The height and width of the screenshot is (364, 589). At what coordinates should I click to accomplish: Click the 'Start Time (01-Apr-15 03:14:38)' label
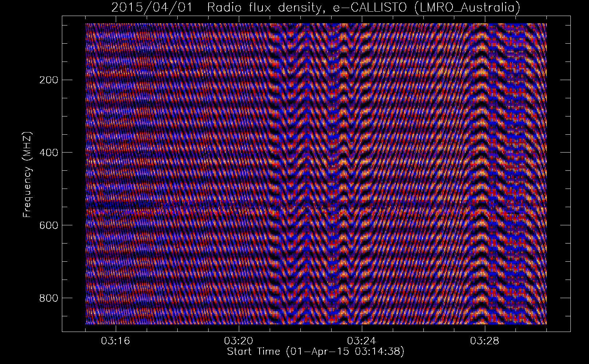tap(316, 352)
